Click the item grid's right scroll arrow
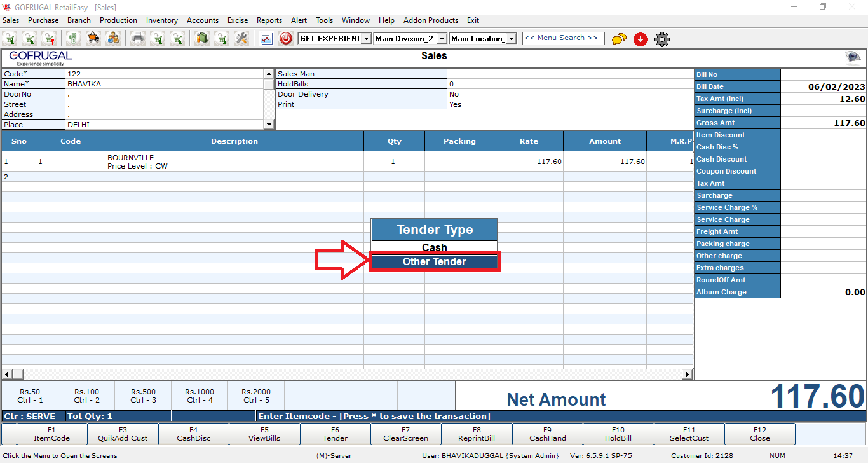 pos(687,374)
